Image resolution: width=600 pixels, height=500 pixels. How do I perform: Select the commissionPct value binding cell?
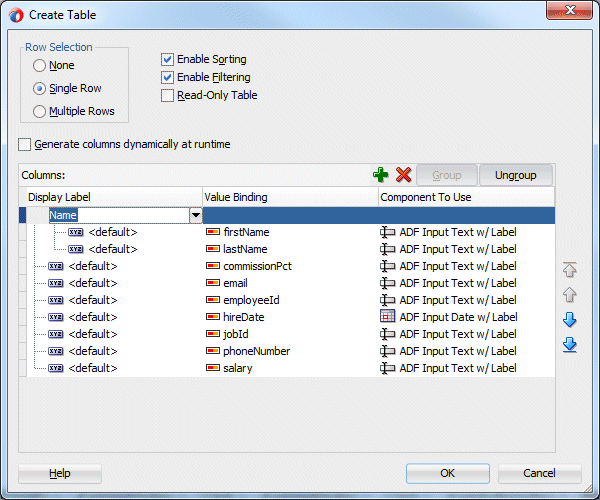click(x=290, y=266)
